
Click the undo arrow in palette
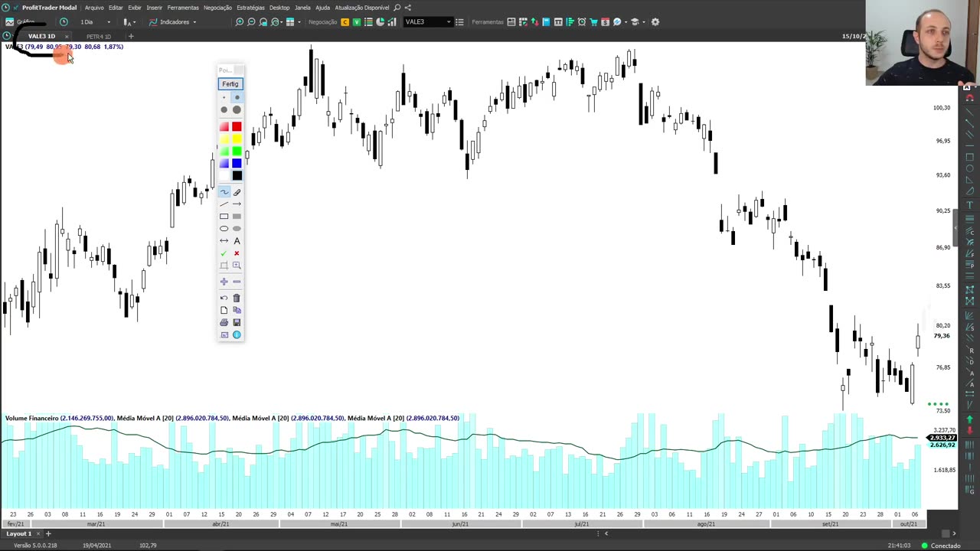[224, 298]
